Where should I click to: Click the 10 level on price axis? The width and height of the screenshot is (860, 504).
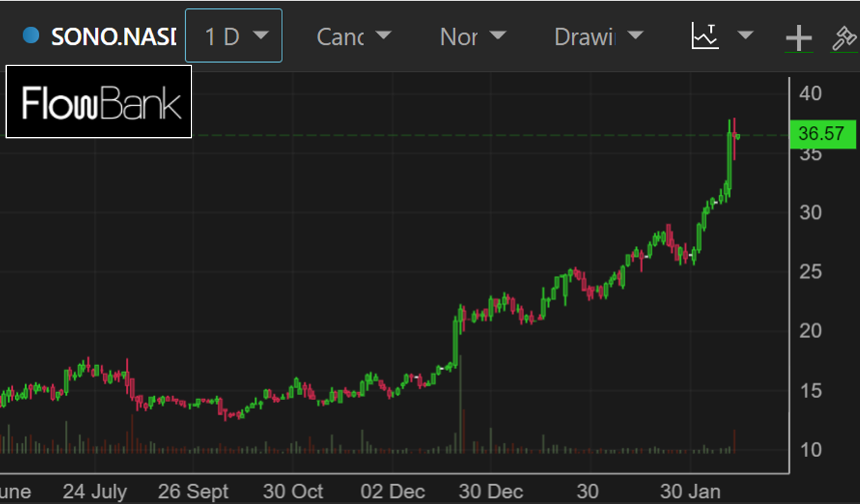coord(810,450)
